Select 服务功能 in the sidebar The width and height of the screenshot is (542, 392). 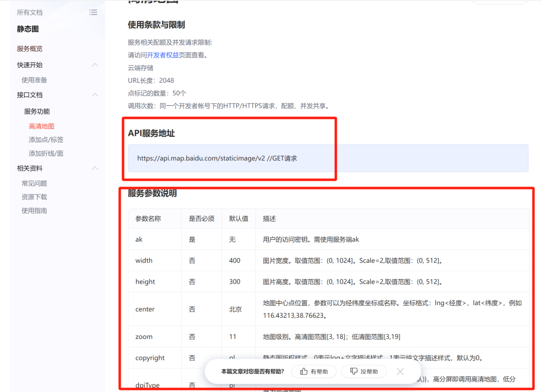(37, 111)
